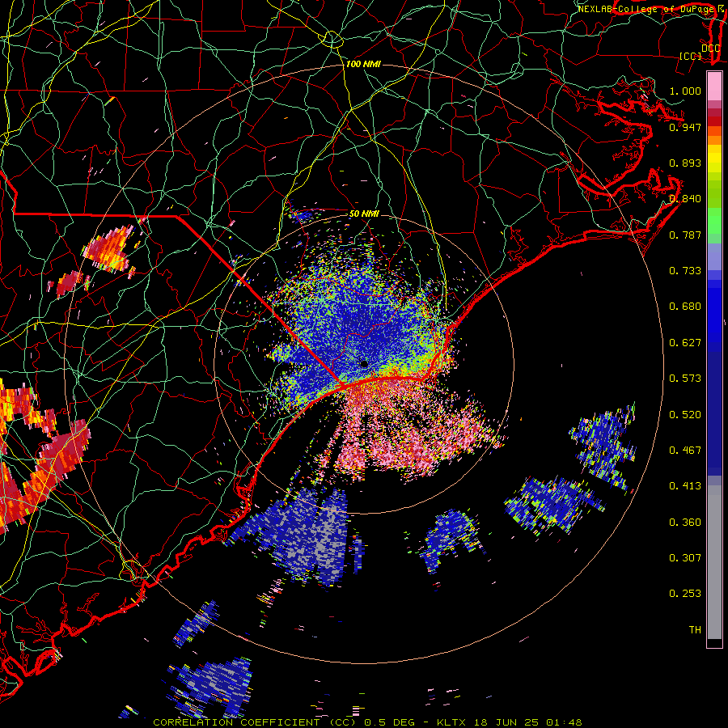Select the 0.573 legend value

pyautogui.click(x=685, y=378)
